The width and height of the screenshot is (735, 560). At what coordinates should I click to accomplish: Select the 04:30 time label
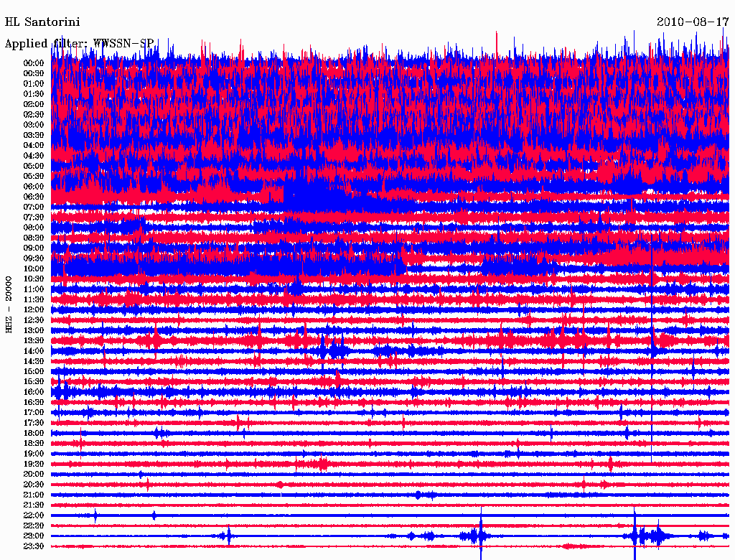(x=34, y=156)
